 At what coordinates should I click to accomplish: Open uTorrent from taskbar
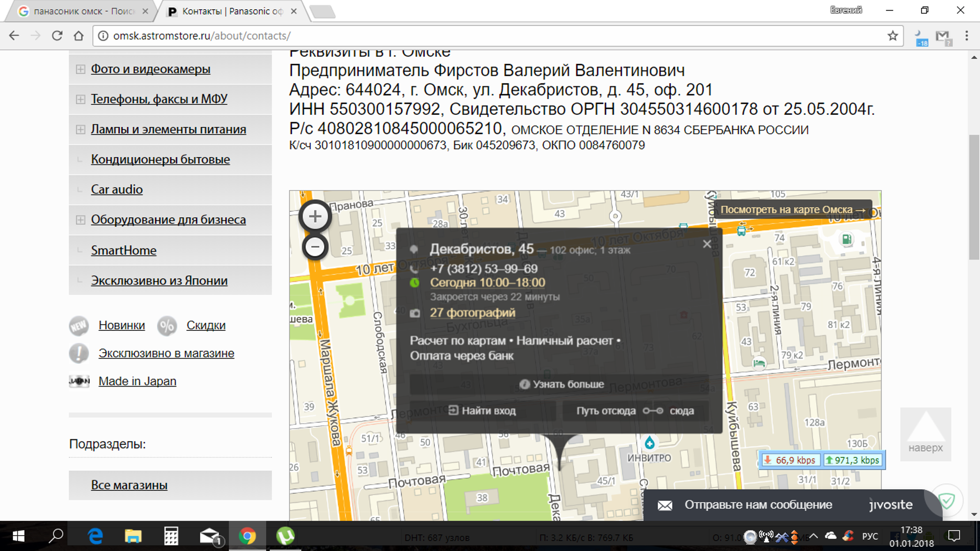tap(285, 536)
